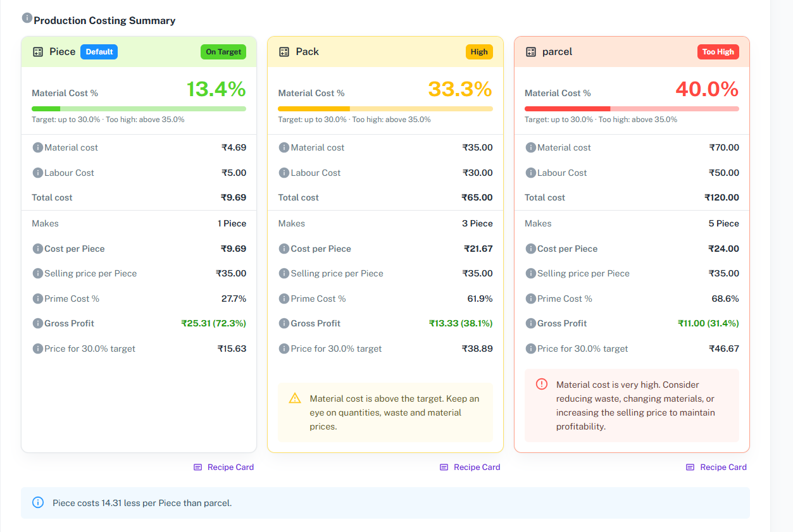
Task: Click Total cost value ₹120.00 in parcel card
Action: tap(721, 197)
